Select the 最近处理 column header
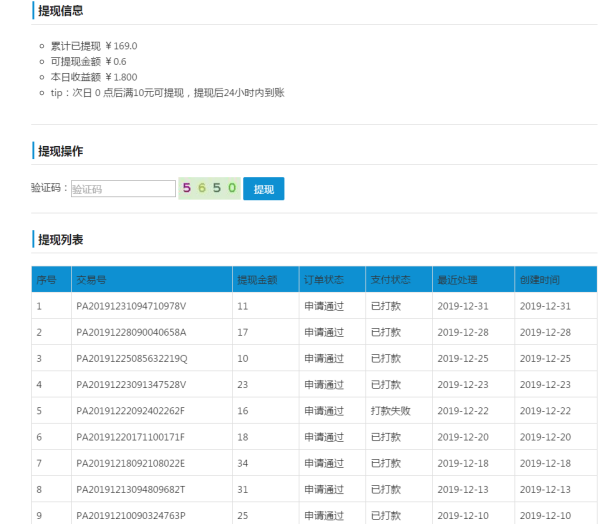The height and width of the screenshot is (524, 600). click(456, 280)
